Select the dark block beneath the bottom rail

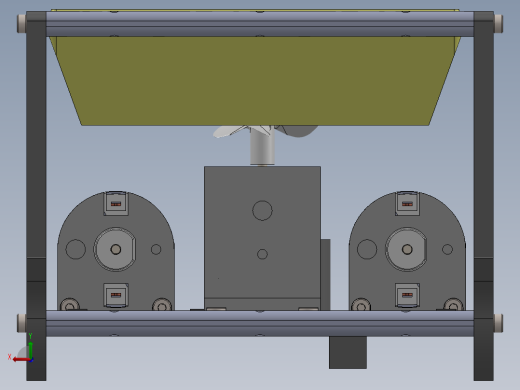pos(348,352)
